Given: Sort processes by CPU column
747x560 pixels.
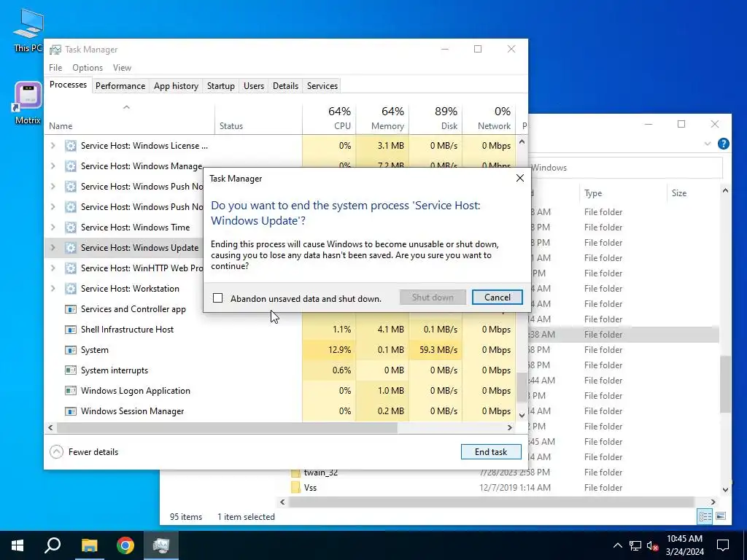Looking at the screenshot, I should tap(329, 118).
